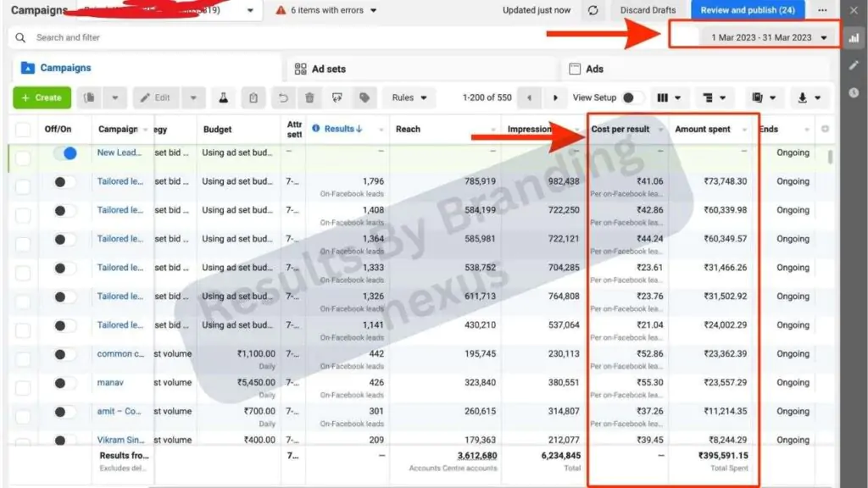Switch to the Ads tab
868x488 pixels.
pos(595,69)
